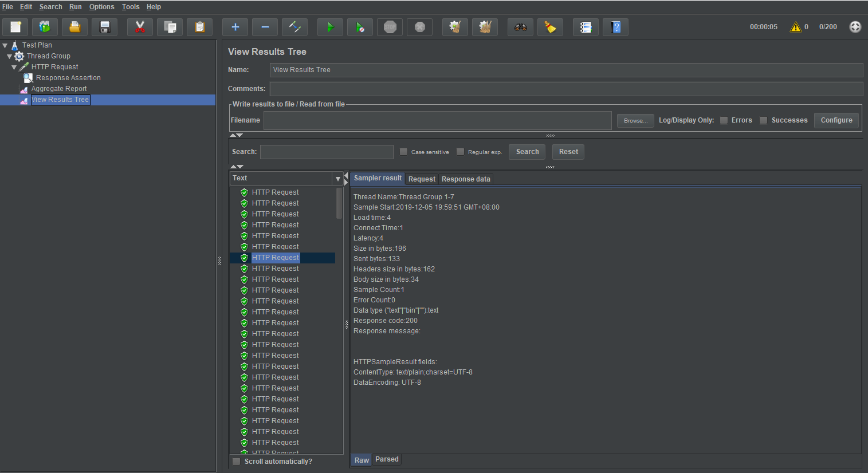Click the Expand All plus icon
The height and width of the screenshot is (473, 868).
(235, 27)
